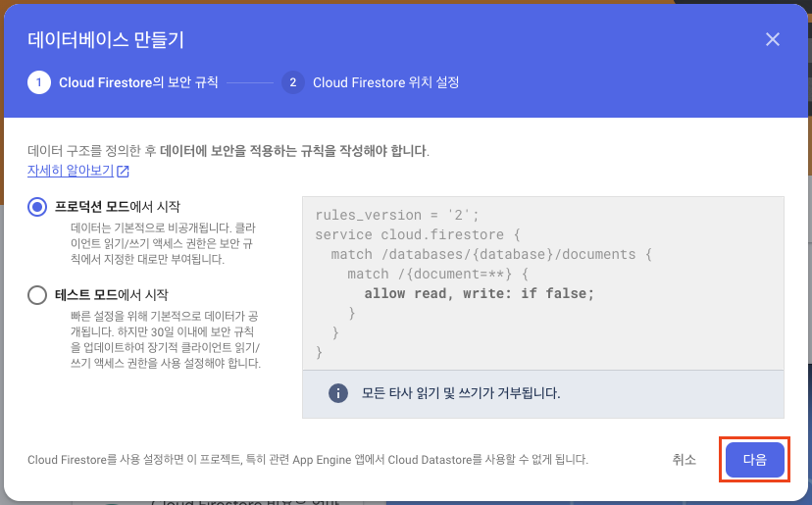Screen dimensions: 812x505
Task: Select the Cloud Firestore의 보안 규칙 step label
Action: 138,82
